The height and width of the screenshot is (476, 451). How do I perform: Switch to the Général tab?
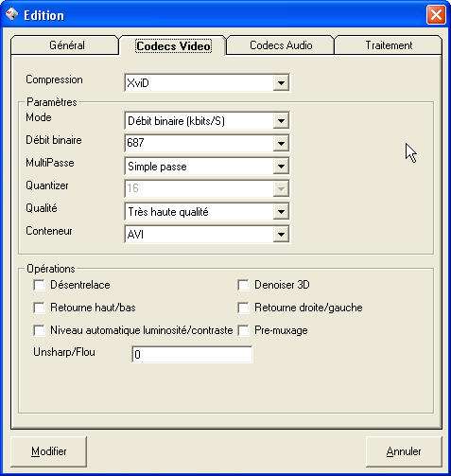pos(65,45)
